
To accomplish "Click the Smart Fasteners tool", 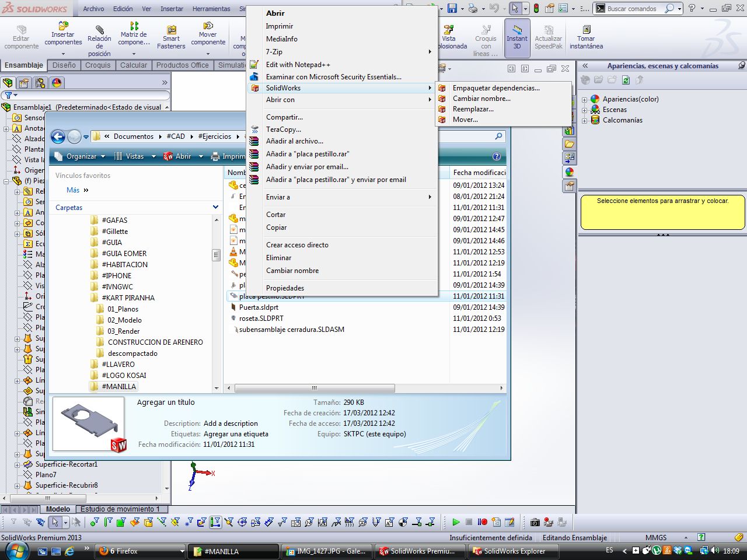I will (x=171, y=37).
